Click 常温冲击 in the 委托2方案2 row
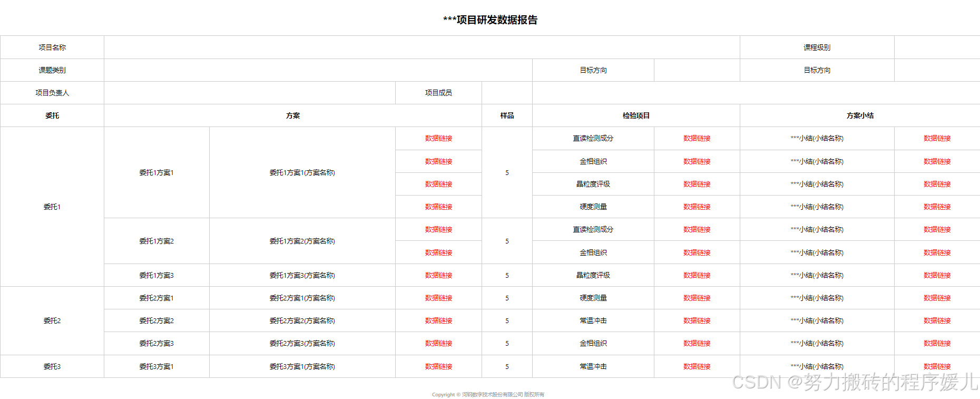This screenshot has width=980, height=399. click(593, 320)
